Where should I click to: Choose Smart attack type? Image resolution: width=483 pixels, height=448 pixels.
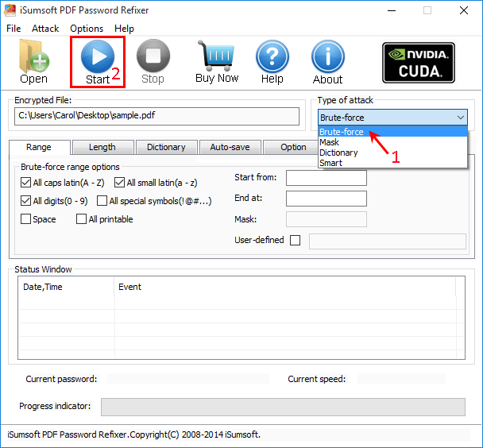pos(392,163)
